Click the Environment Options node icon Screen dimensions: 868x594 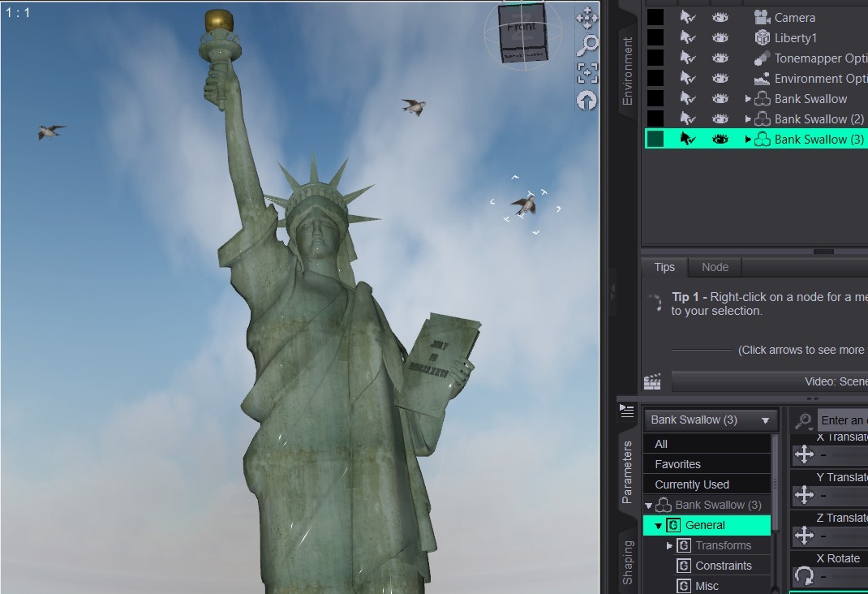(763, 79)
